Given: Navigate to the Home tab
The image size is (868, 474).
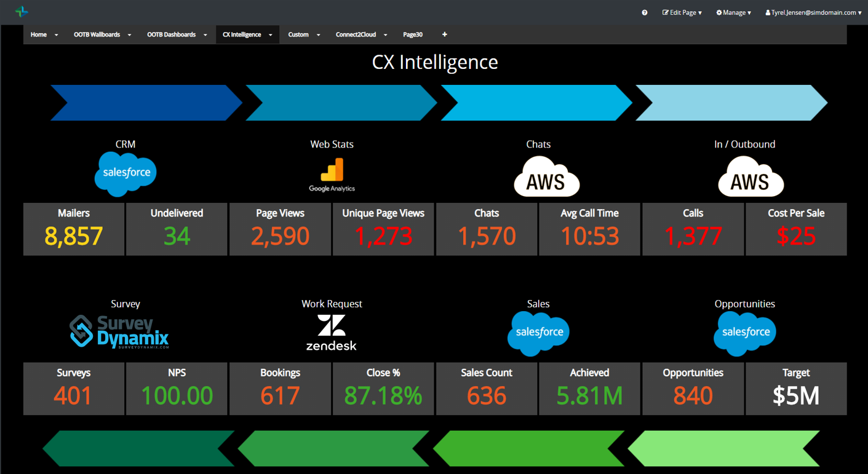Looking at the screenshot, I should pos(39,34).
